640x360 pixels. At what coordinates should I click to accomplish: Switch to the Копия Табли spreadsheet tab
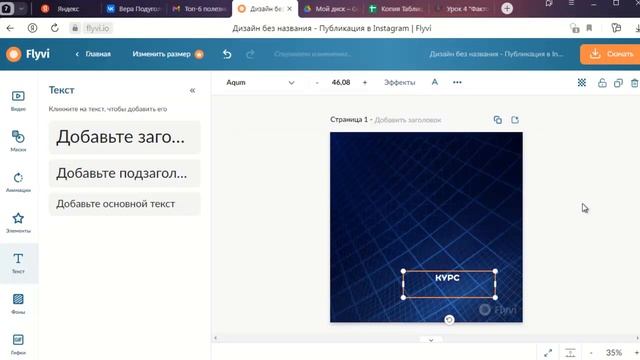(396, 9)
